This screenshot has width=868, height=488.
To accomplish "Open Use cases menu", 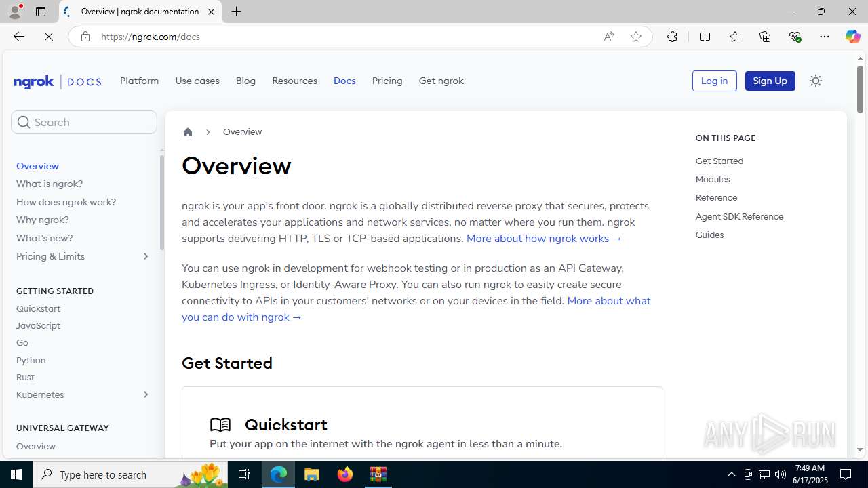I will pos(197,81).
